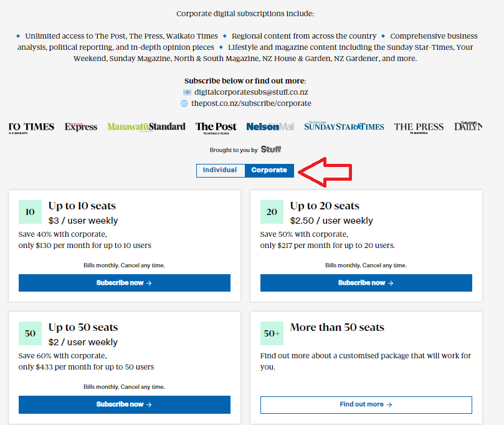Click 'only $433 per month' text
The image size is (504, 425).
coord(55,367)
